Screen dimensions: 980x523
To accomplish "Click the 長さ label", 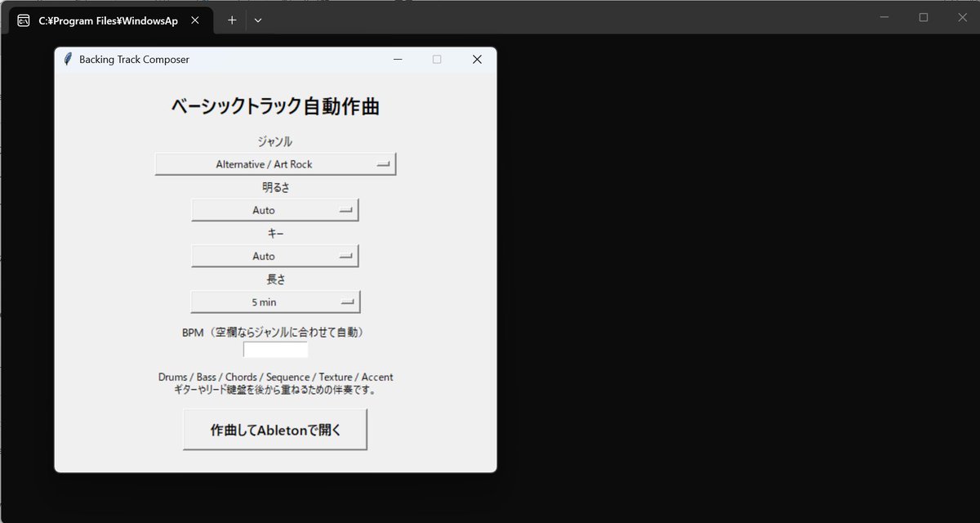I will [275, 279].
